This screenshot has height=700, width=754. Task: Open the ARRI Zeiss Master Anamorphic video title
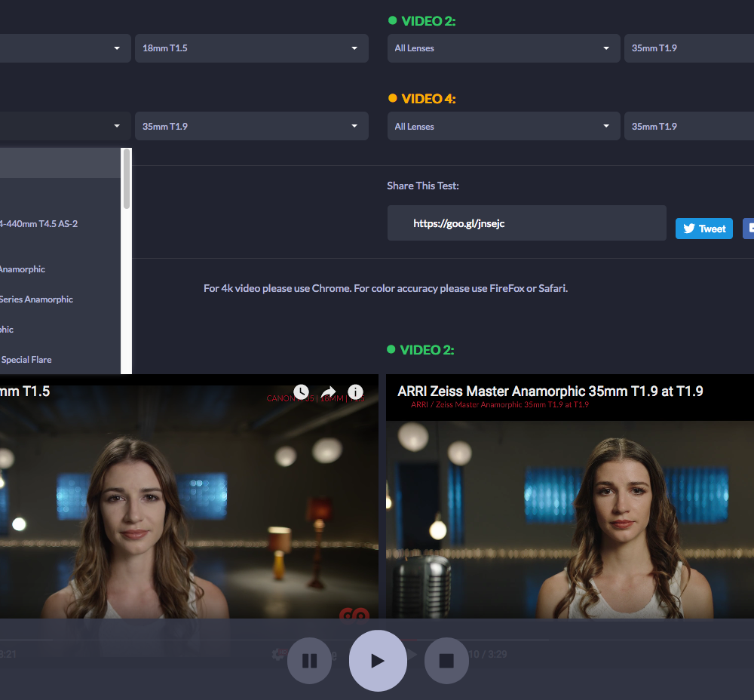click(550, 391)
